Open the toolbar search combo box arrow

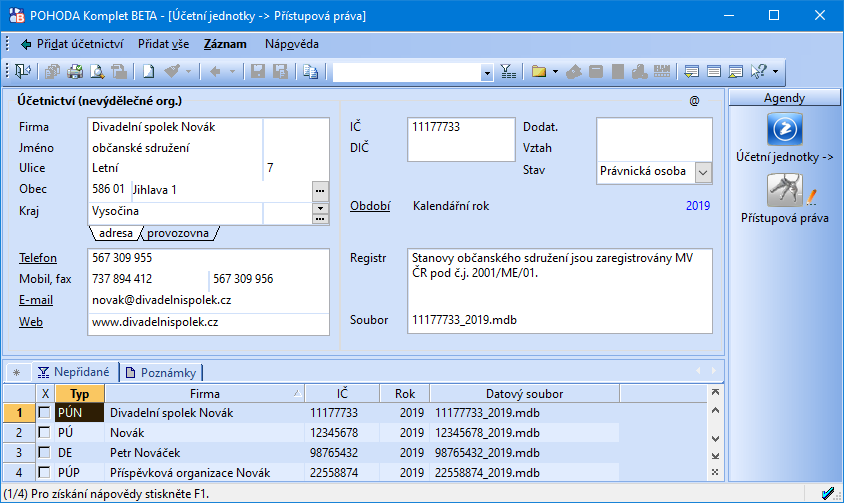click(x=487, y=72)
